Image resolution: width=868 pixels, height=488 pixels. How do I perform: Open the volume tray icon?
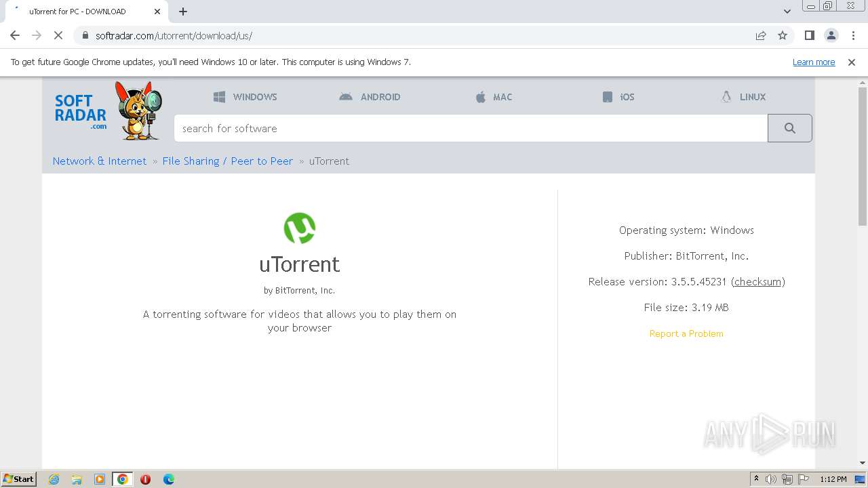(771, 479)
